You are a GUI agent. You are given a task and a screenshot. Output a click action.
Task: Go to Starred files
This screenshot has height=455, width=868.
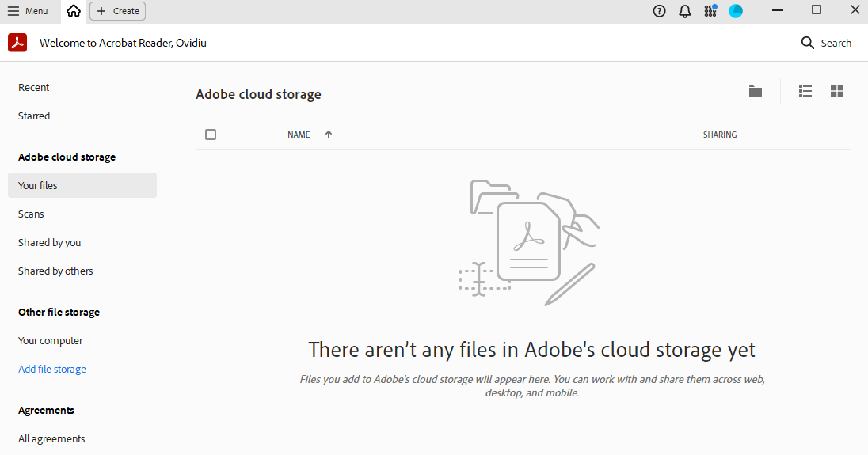click(34, 116)
